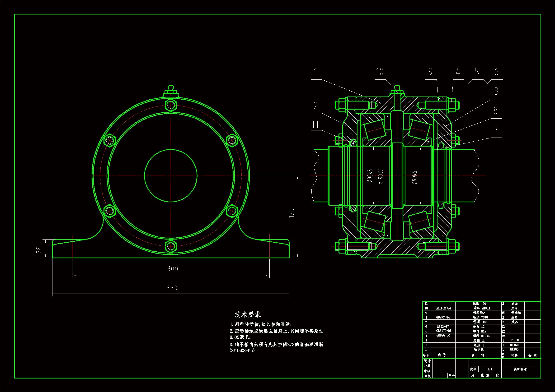The image size is (555, 392).
Task: Select the SY1508-65 grease note line
Action: (x=243, y=350)
